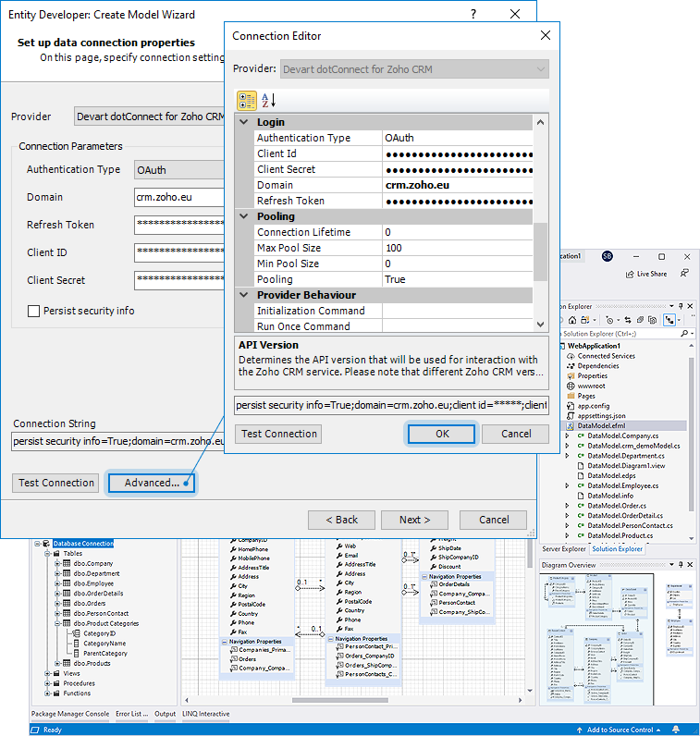Collapse the Login property category
This screenshot has height=736, width=700.
click(244, 122)
